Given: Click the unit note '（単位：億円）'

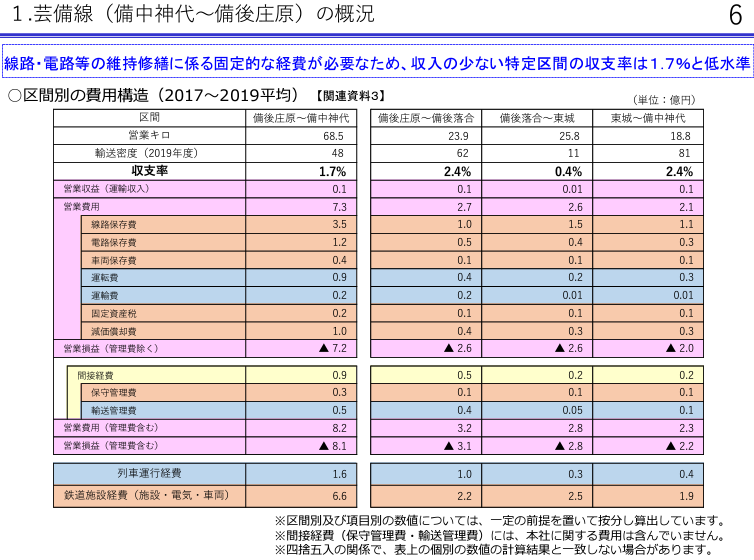Looking at the screenshot, I should (x=664, y=100).
